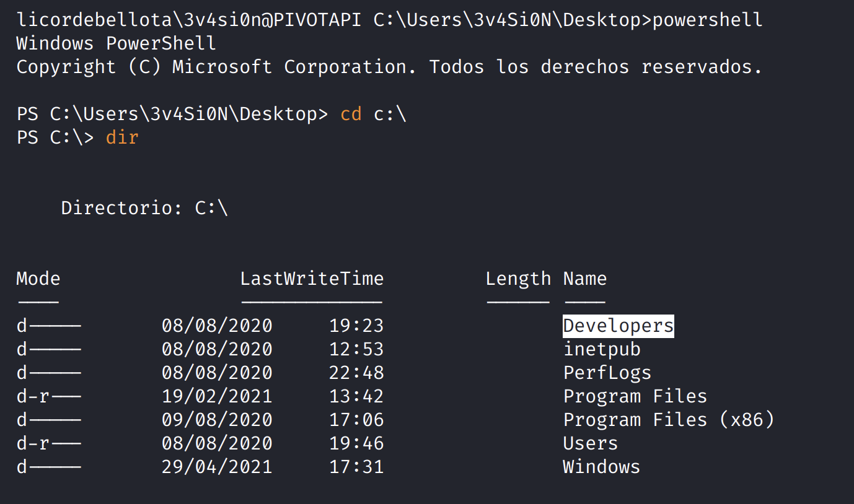Screen dimensions: 854x504
Task: Click the 19/02/2021 date
Action: (217, 396)
